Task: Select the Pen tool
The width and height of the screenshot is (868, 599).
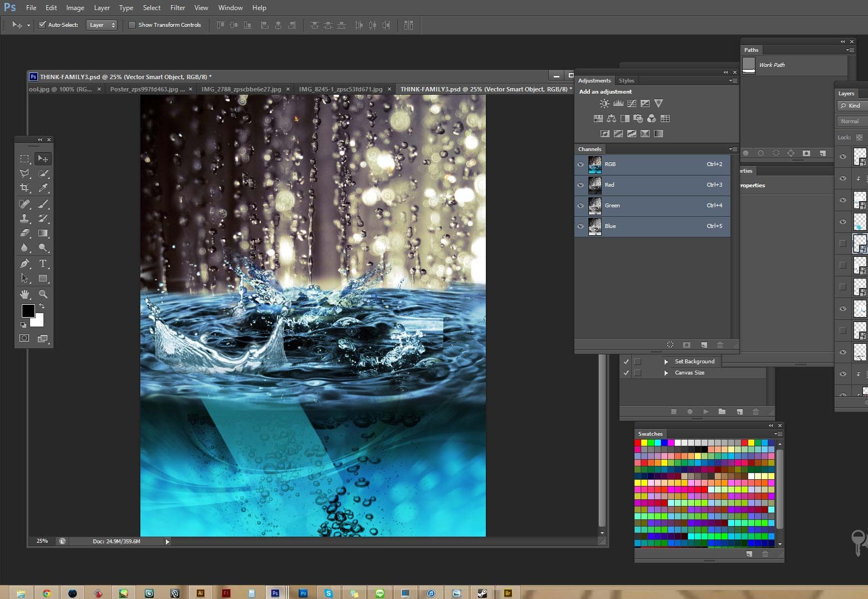Action: click(25, 264)
